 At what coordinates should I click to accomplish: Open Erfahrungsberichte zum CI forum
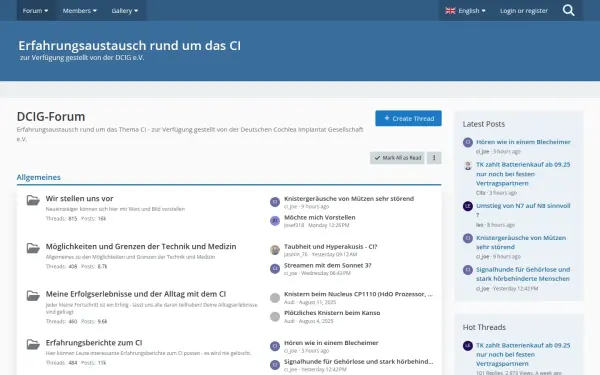click(x=94, y=342)
